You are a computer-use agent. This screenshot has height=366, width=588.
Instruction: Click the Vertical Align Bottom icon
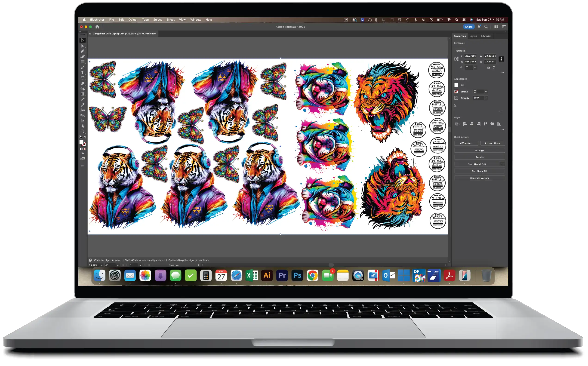pos(499,124)
